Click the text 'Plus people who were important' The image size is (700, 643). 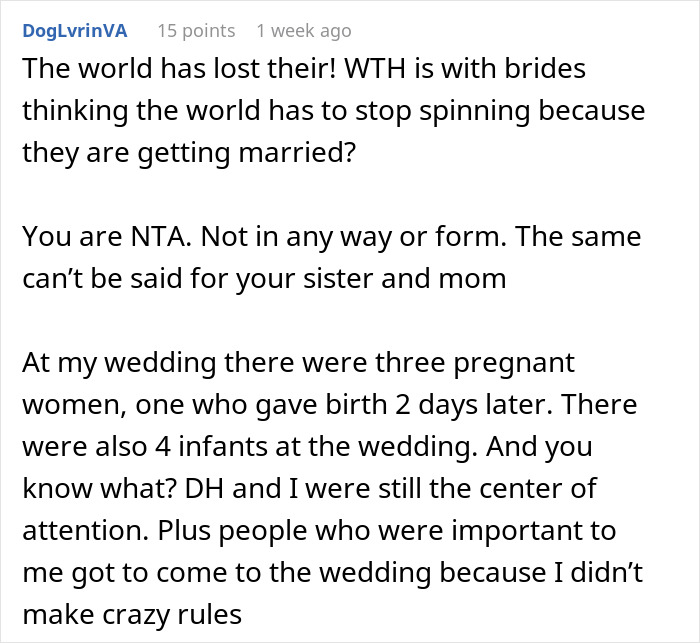click(x=400, y=530)
